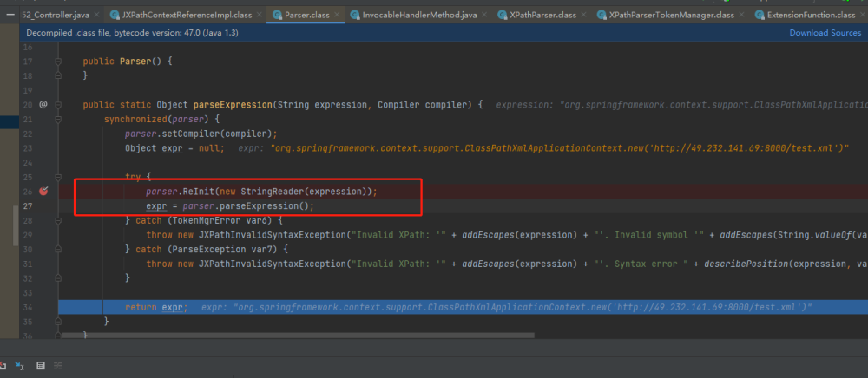Click the Evaluate Expression calculator icon
The image size is (868, 378).
(x=41, y=365)
